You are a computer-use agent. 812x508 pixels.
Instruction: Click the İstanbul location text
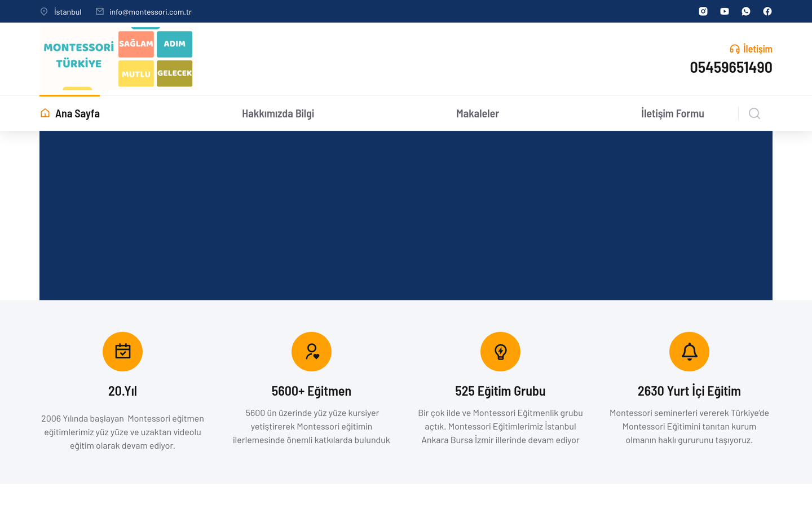coord(68,12)
